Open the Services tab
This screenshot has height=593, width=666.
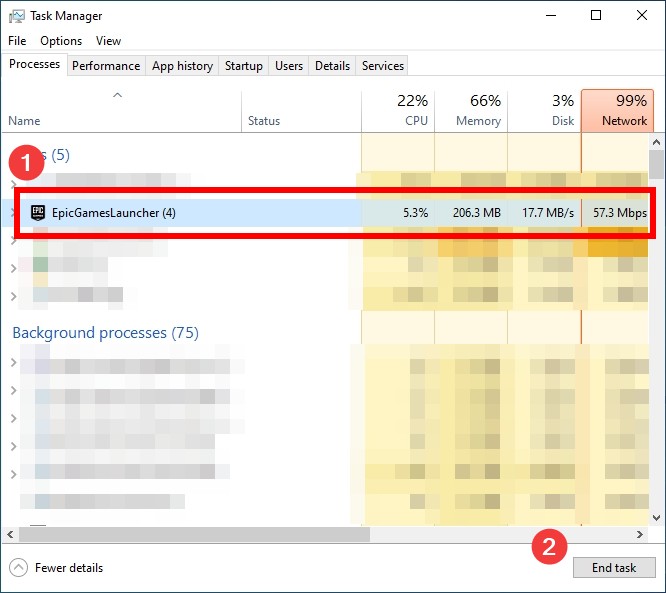[x=382, y=66]
